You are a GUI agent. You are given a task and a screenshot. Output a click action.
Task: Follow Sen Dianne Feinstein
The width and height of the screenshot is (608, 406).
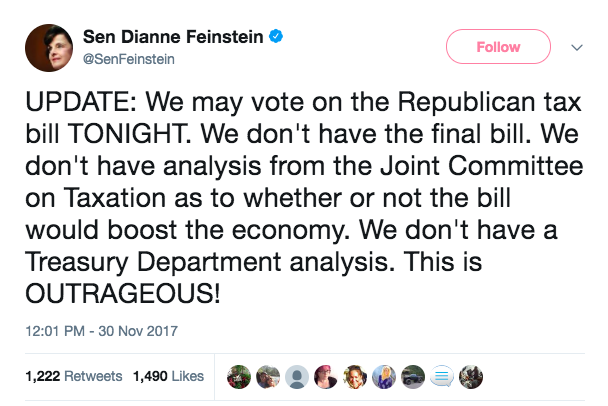pos(498,47)
